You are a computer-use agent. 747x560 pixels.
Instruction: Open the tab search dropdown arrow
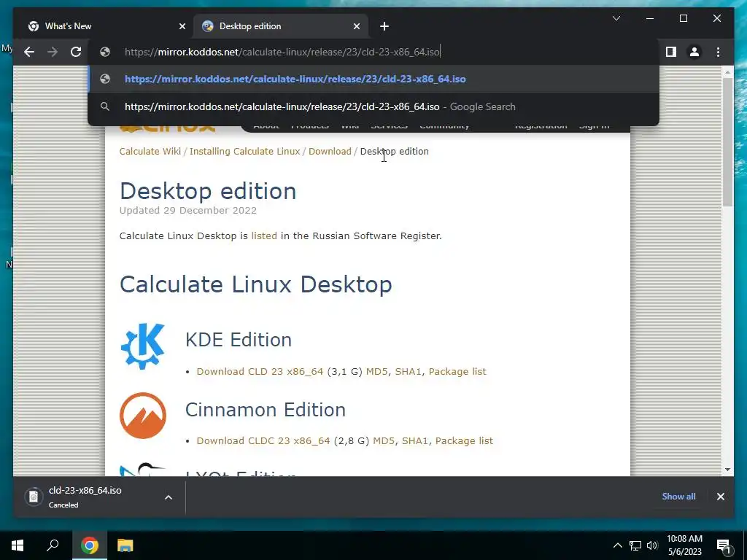click(x=616, y=18)
